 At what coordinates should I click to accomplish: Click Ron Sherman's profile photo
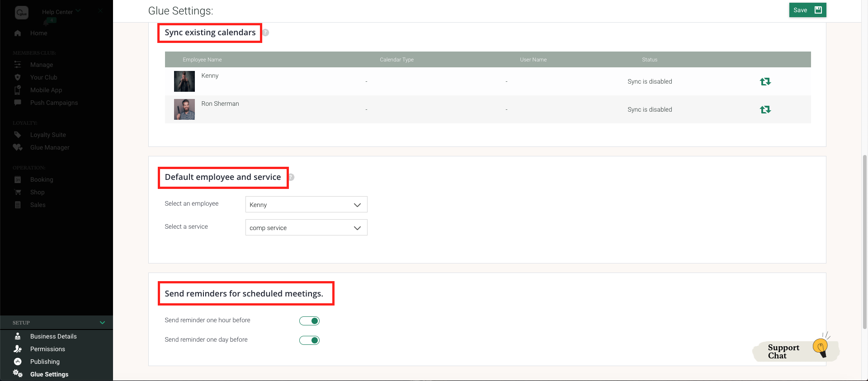[184, 109]
